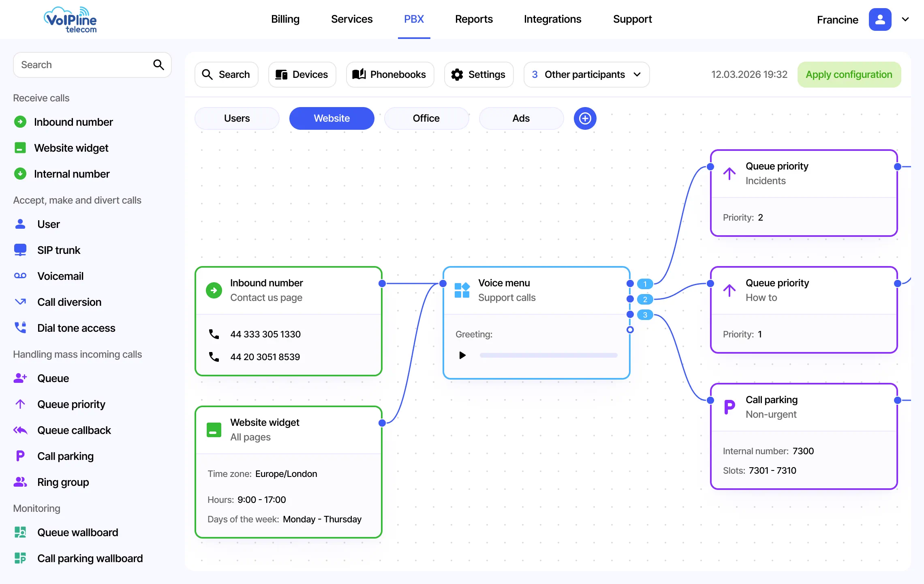Image resolution: width=924 pixels, height=584 pixels.
Task: Click Apply configuration button
Action: pos(849,75)
